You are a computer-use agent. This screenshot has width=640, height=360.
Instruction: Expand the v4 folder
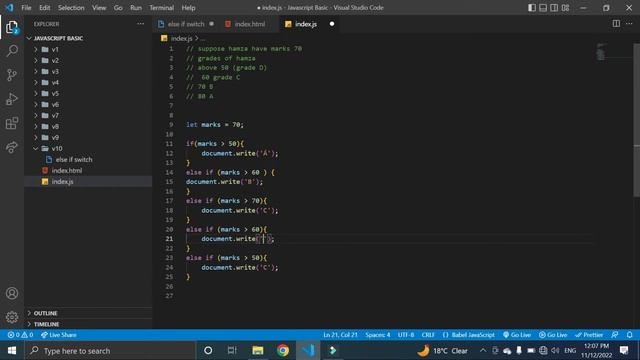55,82
